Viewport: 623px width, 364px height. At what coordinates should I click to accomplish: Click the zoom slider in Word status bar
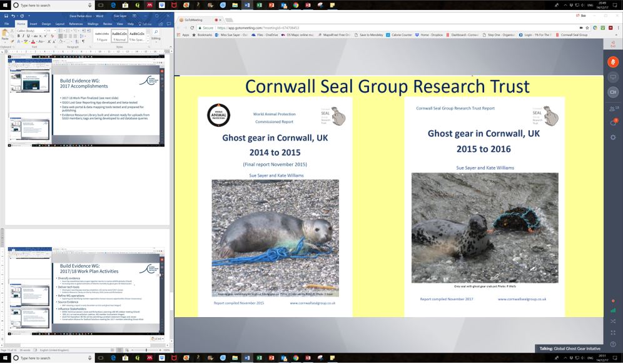pyautogui.click(x=146, y=350)
